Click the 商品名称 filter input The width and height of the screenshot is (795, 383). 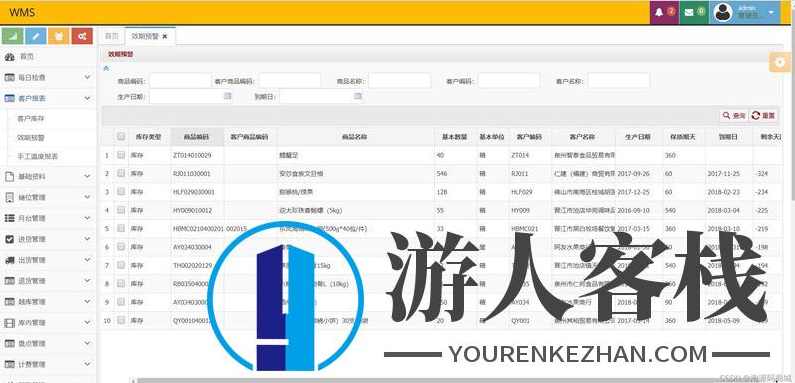click(400, 81)
